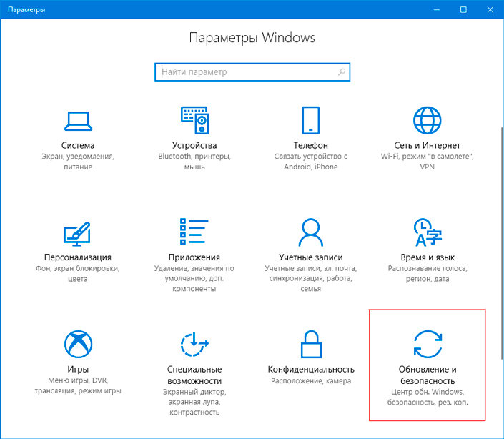504x439 pixels.
Task: Click the 'Фон, экран блокировки, цвета' text
Action: point(78,274)
